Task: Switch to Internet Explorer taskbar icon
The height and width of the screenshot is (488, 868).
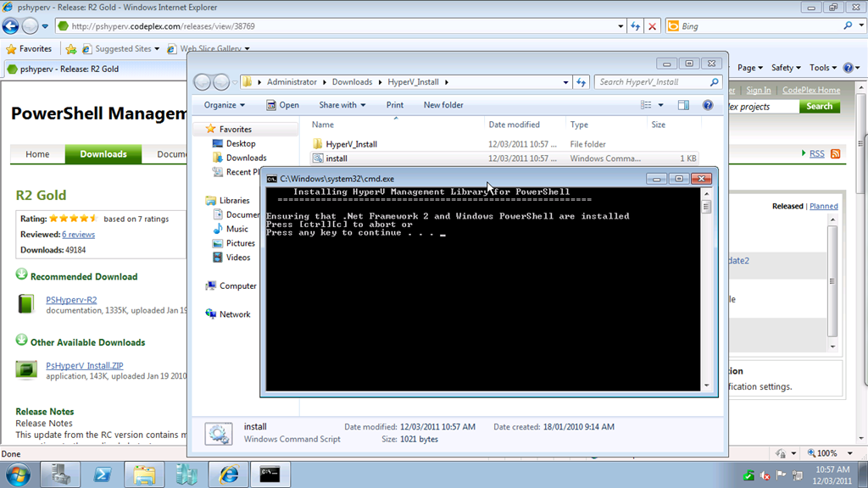Action: (229, 474)
